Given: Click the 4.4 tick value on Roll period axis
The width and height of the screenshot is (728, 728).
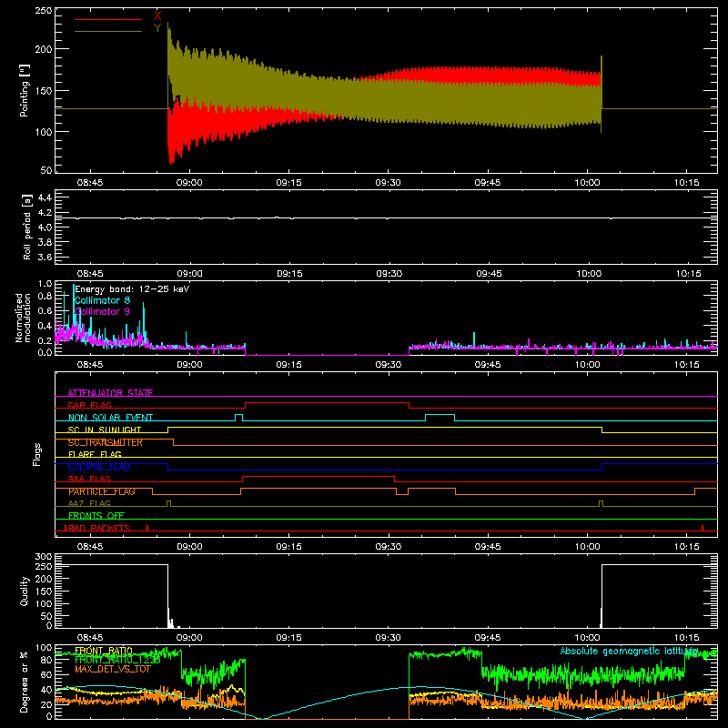Looking at the screenshot, I should point(45,197).
